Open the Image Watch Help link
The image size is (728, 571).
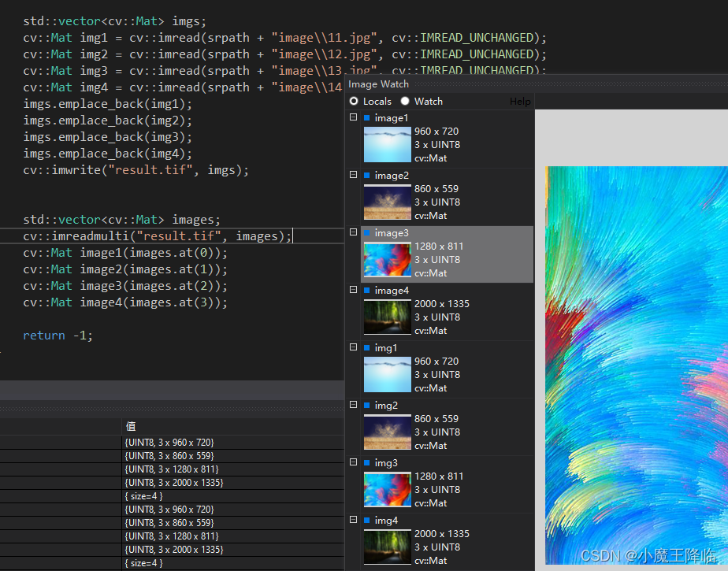520,101
